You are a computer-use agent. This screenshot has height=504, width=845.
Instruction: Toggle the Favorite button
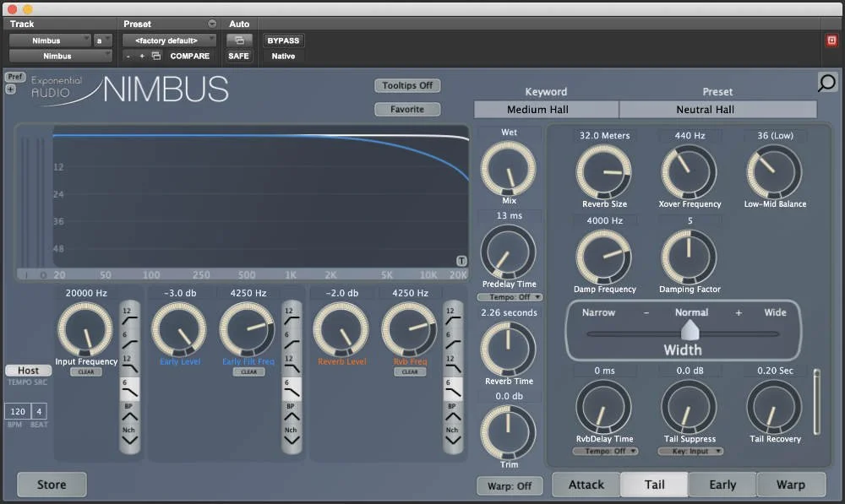click(407, 109)
